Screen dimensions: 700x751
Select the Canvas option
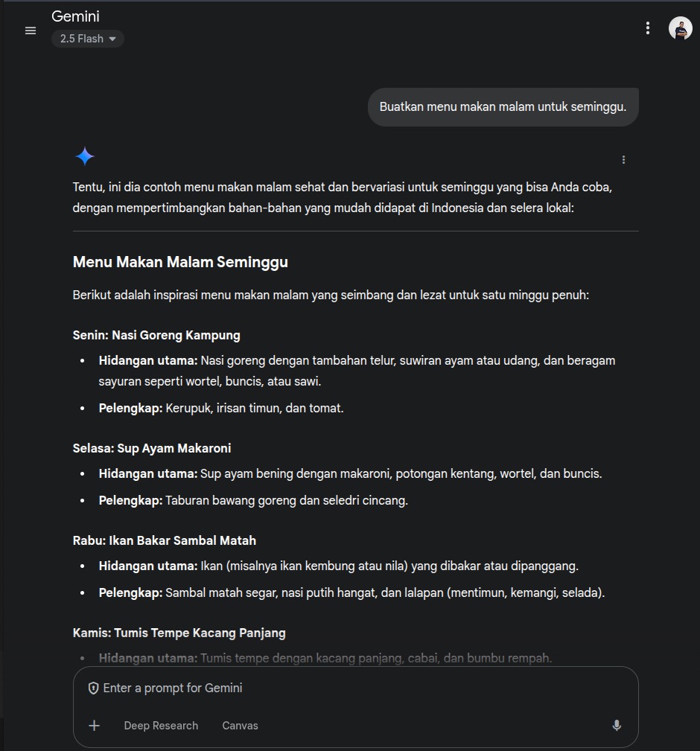click(240, 726)
